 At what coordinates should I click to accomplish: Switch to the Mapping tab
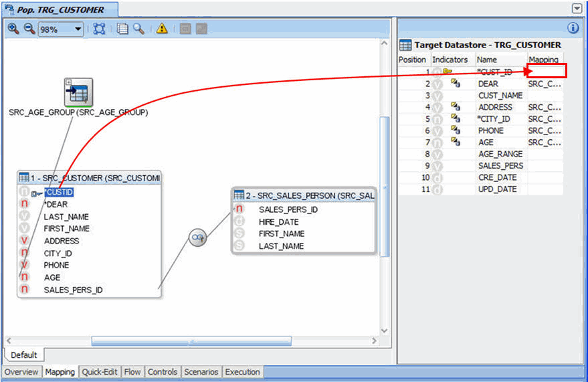(x=60, y=372)
